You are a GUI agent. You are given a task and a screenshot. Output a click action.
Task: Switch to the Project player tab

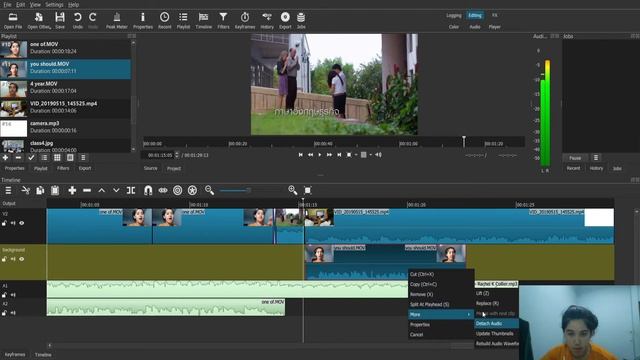173,168
